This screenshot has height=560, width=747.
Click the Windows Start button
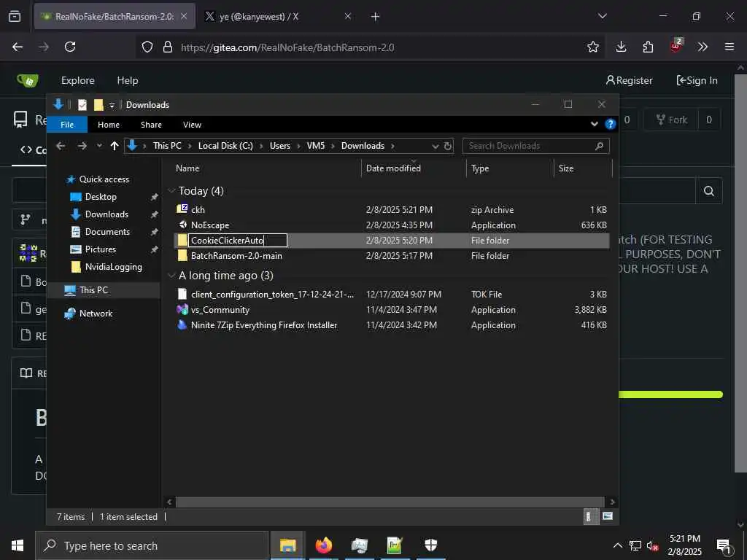18,545
